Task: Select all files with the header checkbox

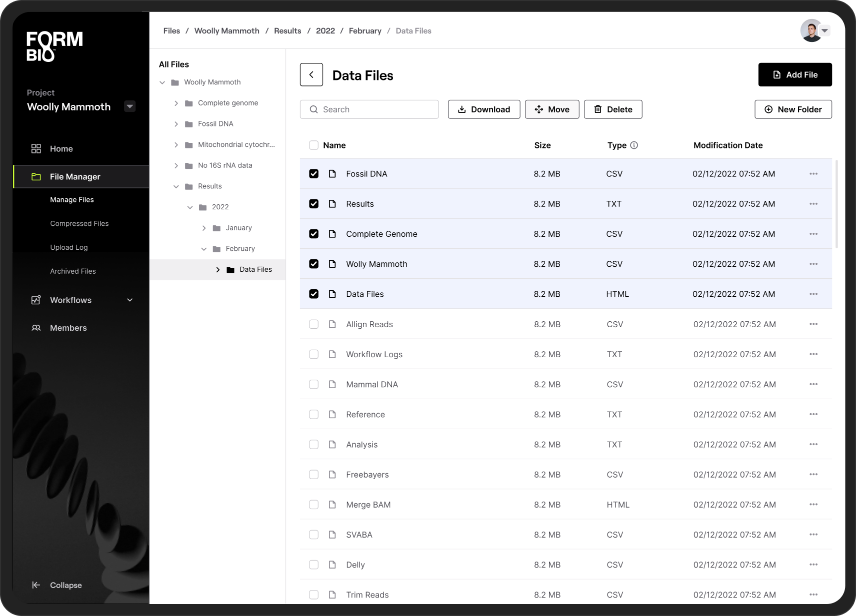Action: (x=314, y=145)
